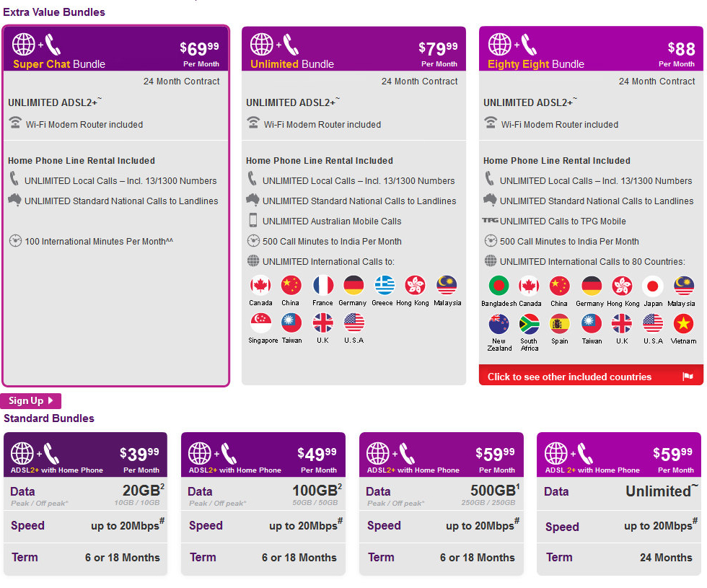
Task: Click the 500GB data value
Action: click(x=495, y=490)
